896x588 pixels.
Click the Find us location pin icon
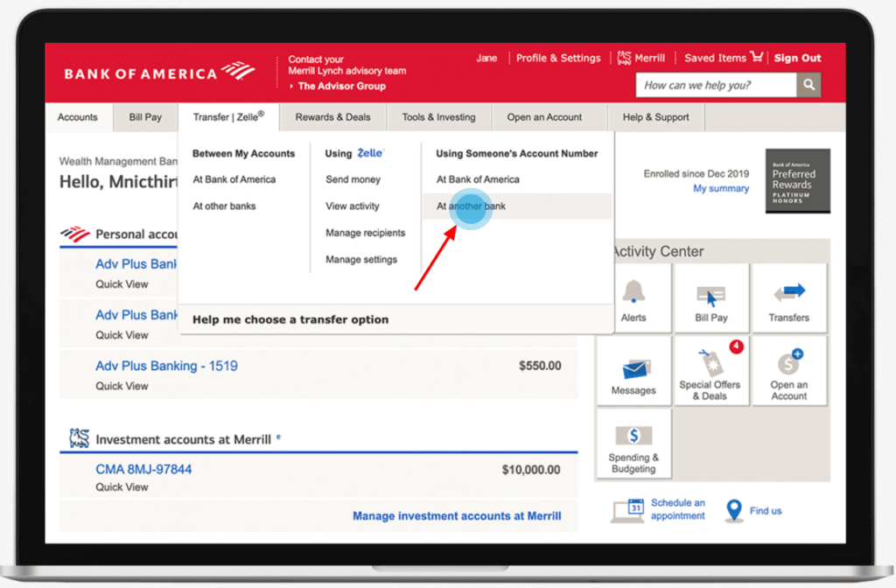(734, 510)
